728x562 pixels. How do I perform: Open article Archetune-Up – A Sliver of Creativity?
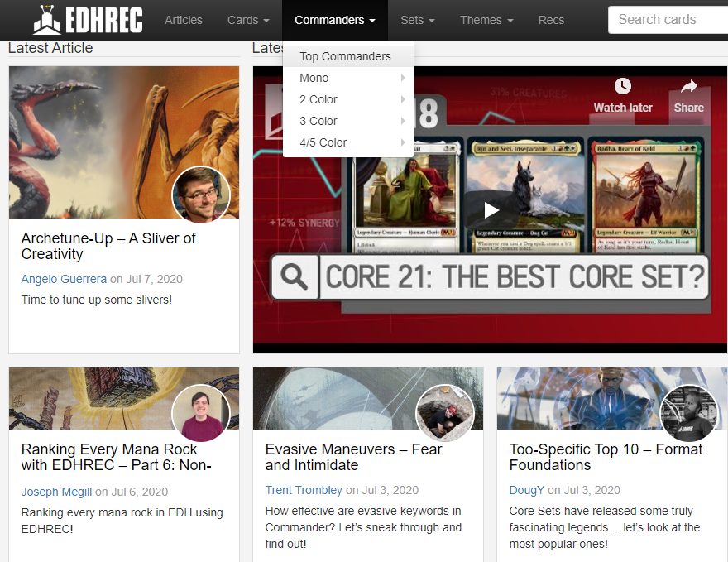coord(108,246)
